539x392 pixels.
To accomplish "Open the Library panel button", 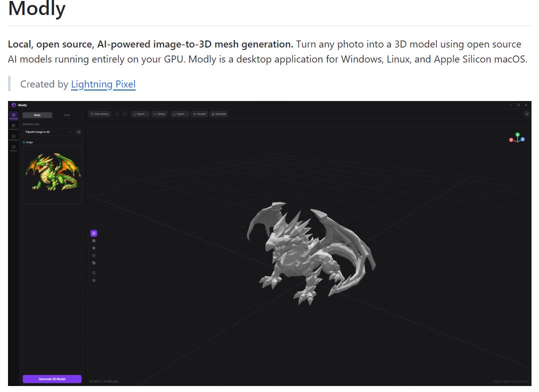I will (x=159, y=114).
